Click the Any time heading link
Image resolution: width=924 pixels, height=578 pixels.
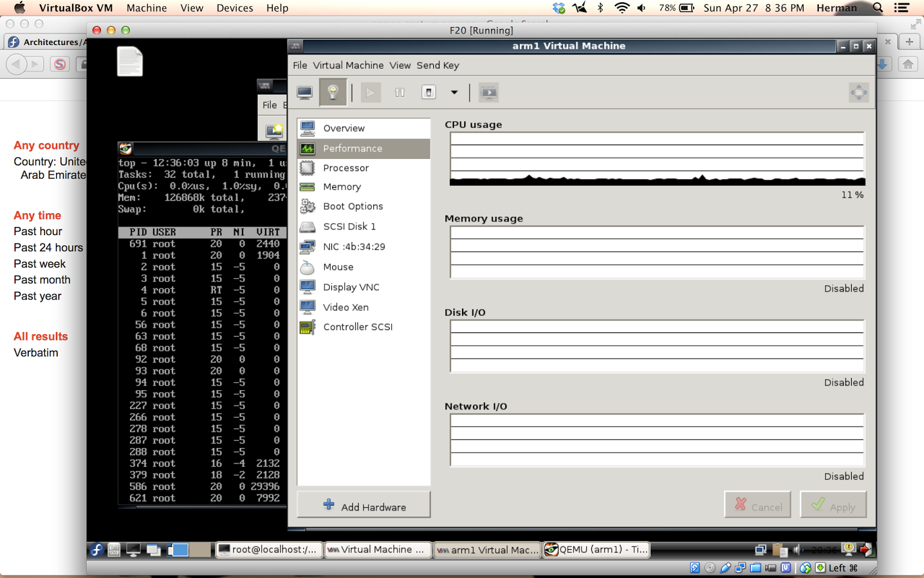coord(38,216)
